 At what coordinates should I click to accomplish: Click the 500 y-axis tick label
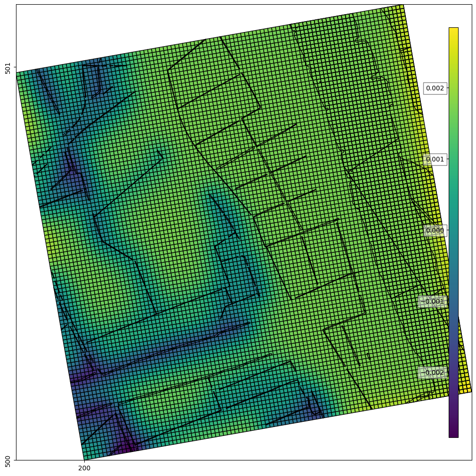(x=8, y=461)
